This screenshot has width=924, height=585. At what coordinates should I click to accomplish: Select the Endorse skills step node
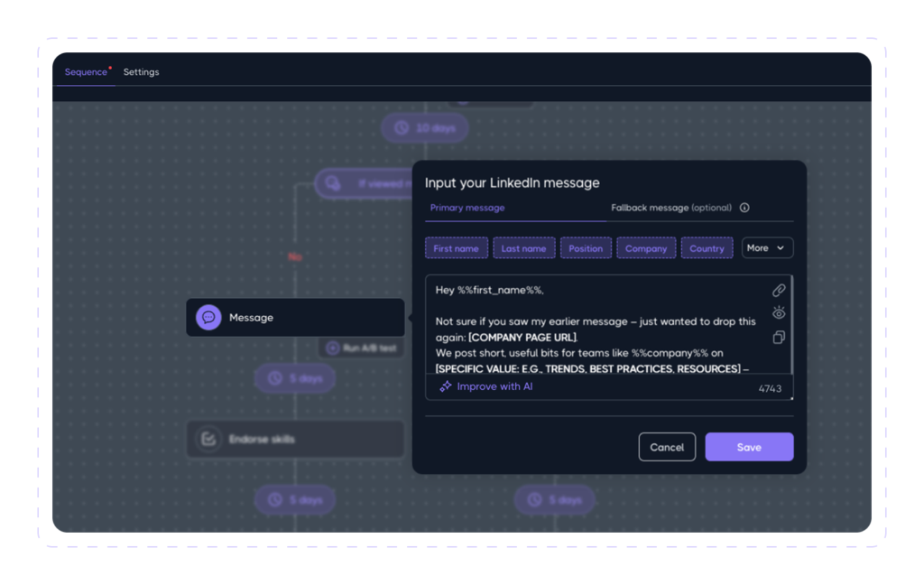click(295, 439)
